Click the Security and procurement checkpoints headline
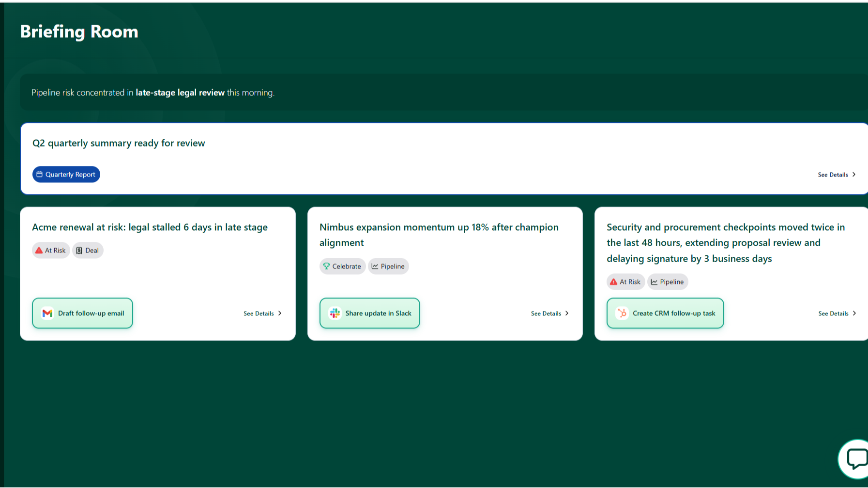Screen dimensions: 868x488 726,243
